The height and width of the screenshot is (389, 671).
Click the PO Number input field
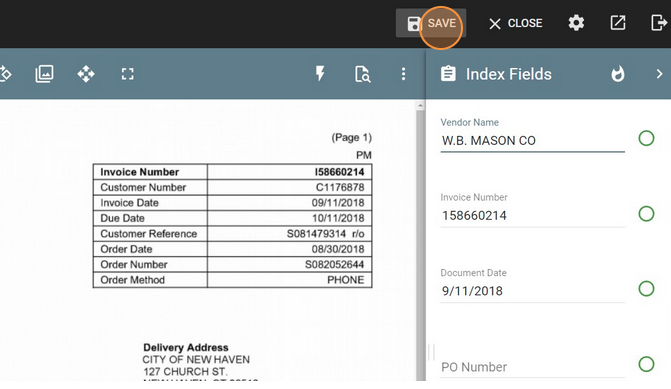[532, 367]
